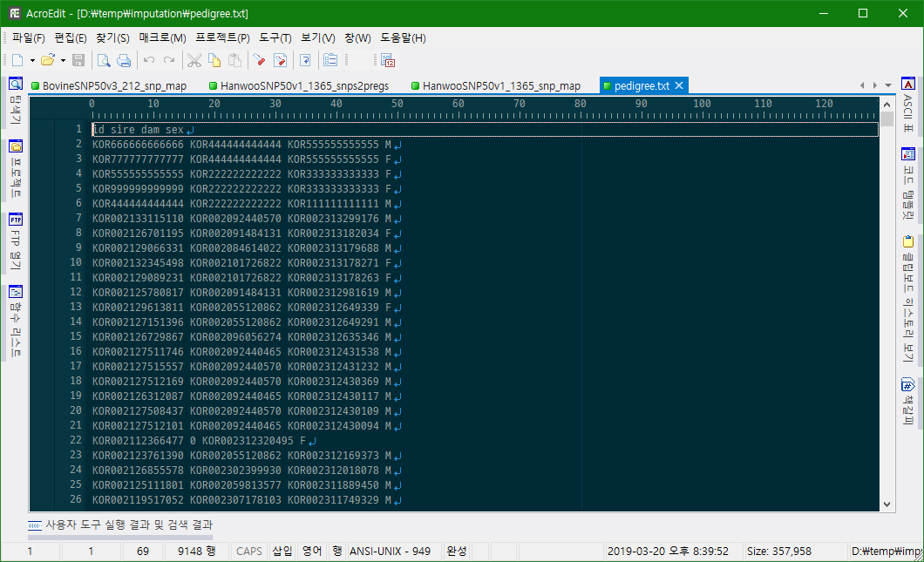Close the pedigree.txt tab
The image size is (924, 562).
(x=679, y=86)
